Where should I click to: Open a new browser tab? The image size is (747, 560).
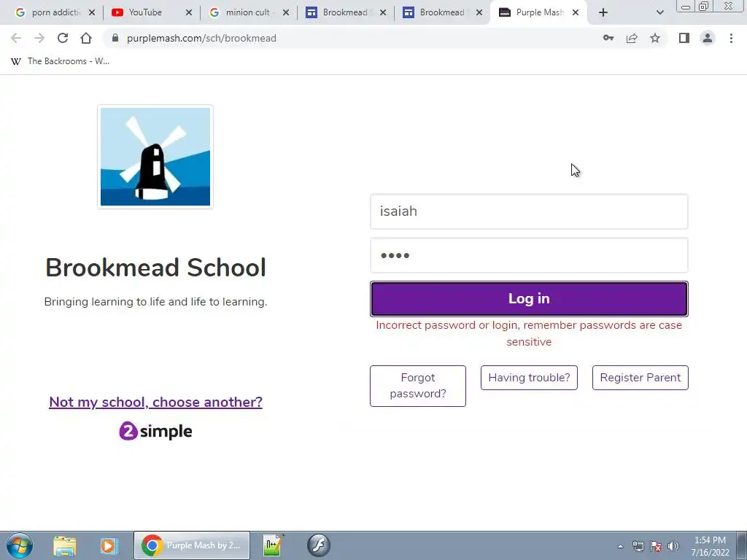[603, 12]
